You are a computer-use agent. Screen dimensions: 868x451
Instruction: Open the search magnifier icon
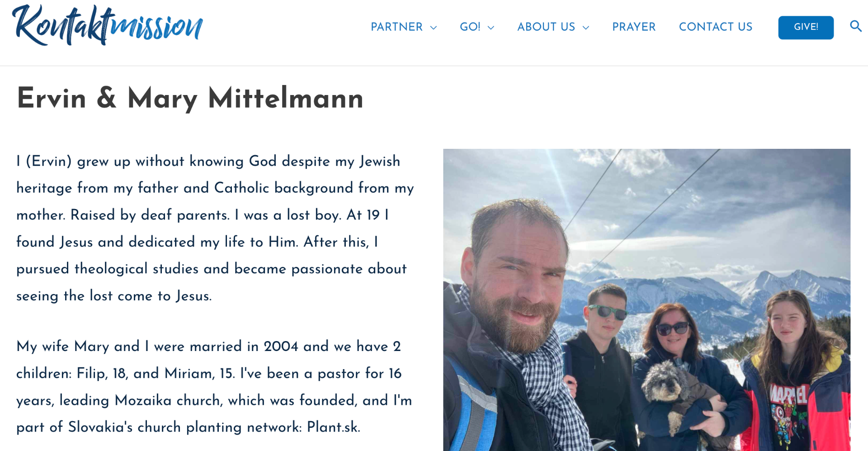click(855, 26)
